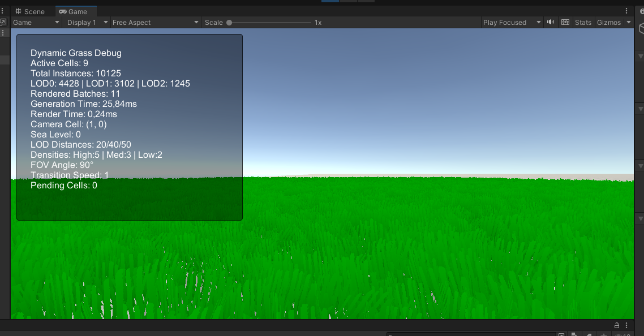Click the 'Generation Time: 25,84ms' line
This screenshot has height=336, width=644.
tap(83, 104)
